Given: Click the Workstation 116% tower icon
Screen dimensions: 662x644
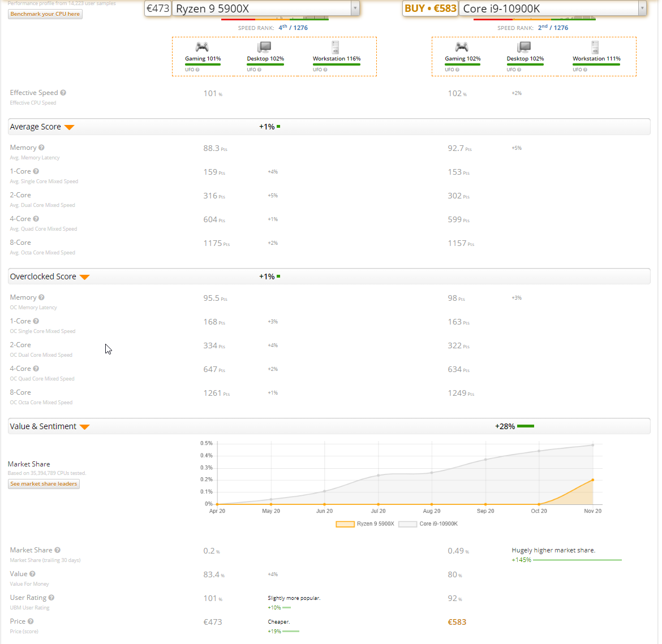Looking at the screenshot, I should tap(335, 47).
